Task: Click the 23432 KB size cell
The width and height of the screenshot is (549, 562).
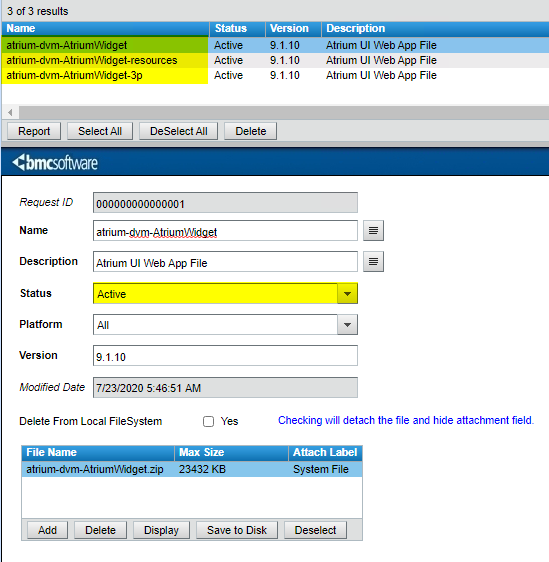Action: click(x=202, y=469)
